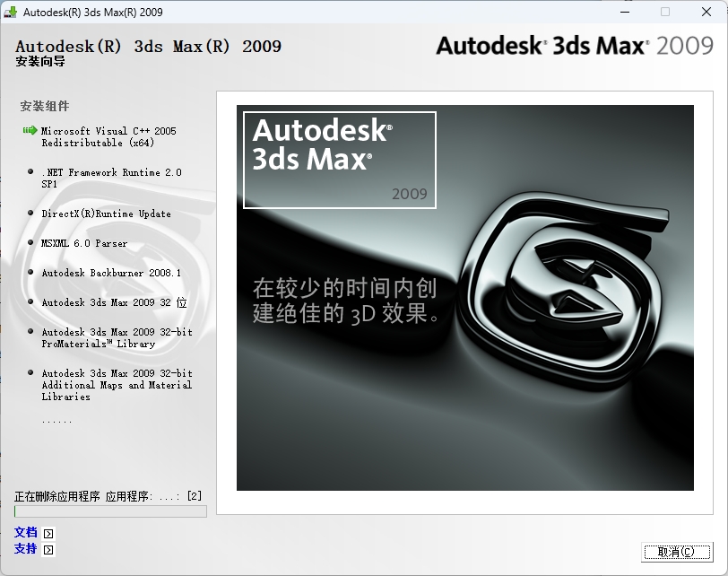Select Autodesk 3ds Max 2009 32 位 entry
Screen dimensions: 728x576
pos(114,302)
